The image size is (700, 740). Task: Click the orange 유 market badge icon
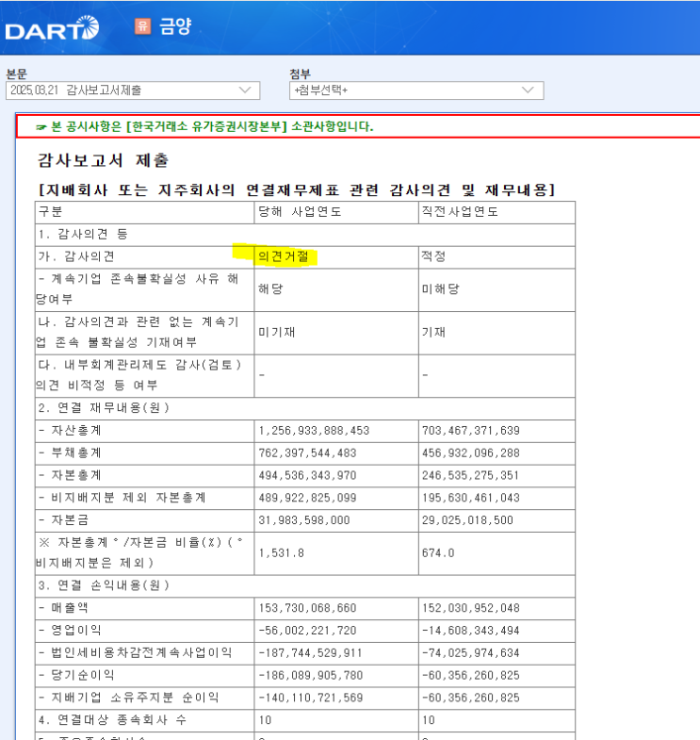pyautogui.click(x=142, y=26)
